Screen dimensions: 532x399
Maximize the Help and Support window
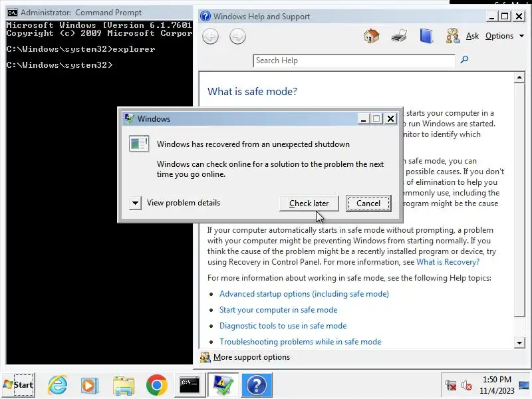pos(505,16)
